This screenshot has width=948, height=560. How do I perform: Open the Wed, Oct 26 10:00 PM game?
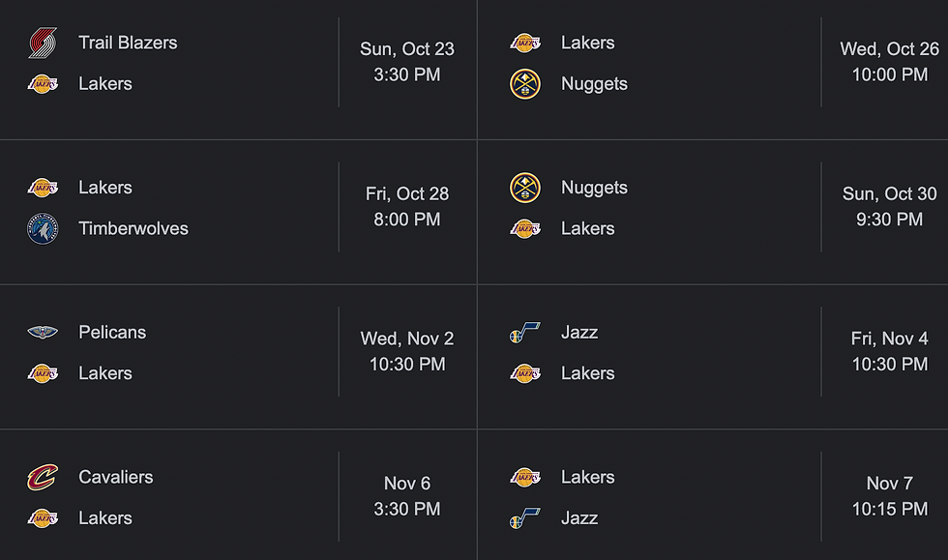tap(713, 70)
